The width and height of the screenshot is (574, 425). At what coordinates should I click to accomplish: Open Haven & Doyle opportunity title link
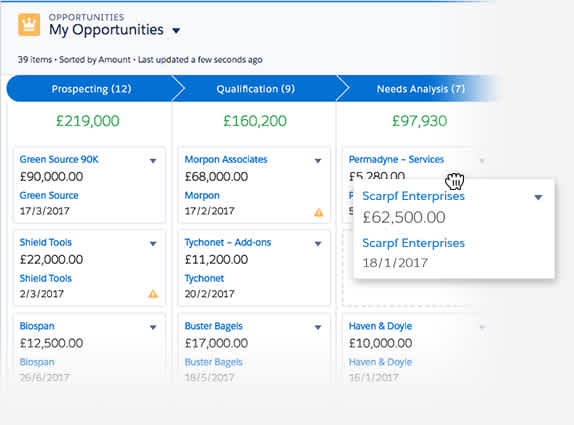(380, 326)
